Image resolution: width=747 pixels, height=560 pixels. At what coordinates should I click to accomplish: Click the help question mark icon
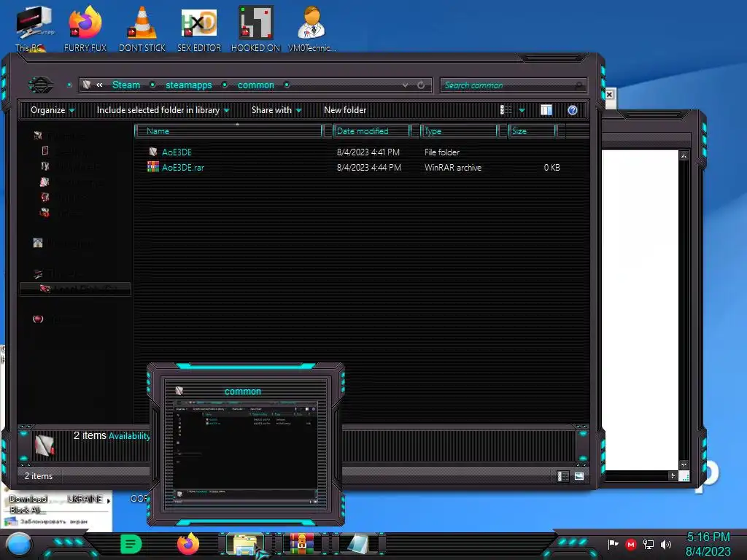point(573,110)
